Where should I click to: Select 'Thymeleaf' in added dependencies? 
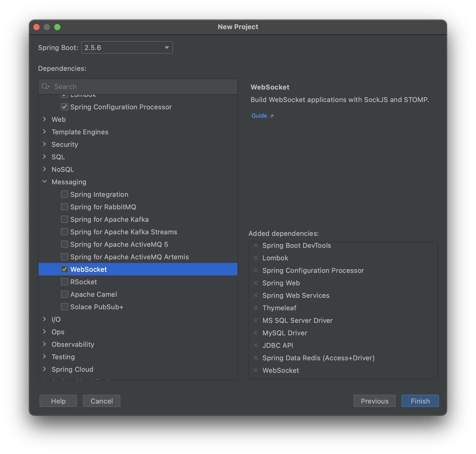(x=279, y=308)
